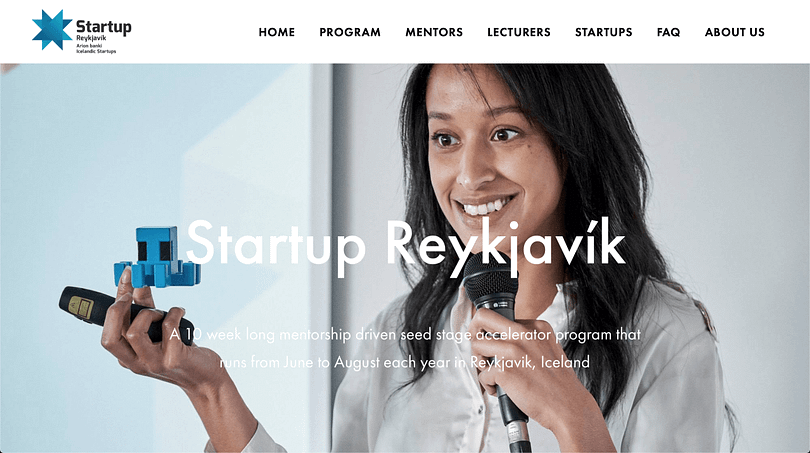Visit the FAQ page
The width and height of the screenshot is (810, 453).
point(668,32)
